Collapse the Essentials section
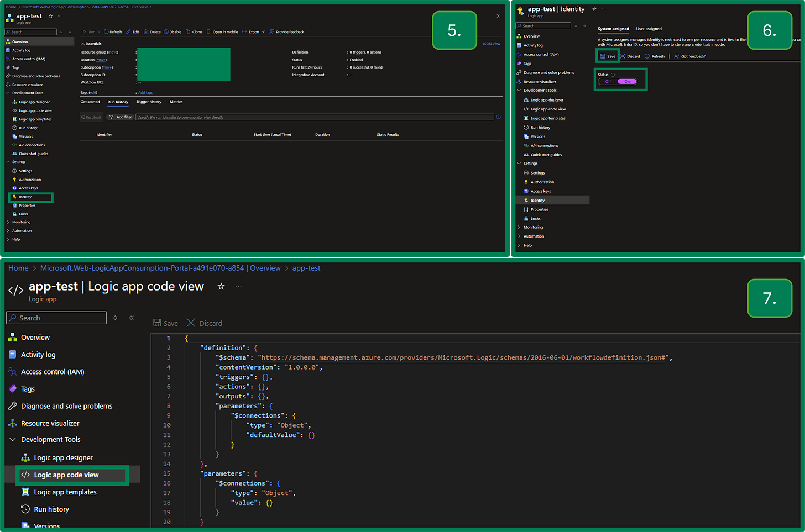805x532 pixels. coord(83,44)
